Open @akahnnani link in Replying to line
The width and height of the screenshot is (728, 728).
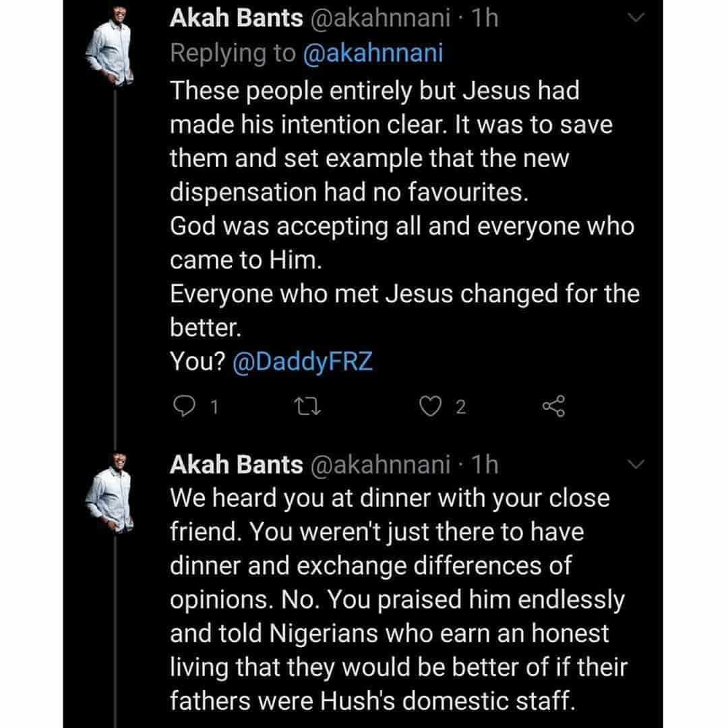coord(374,54)
